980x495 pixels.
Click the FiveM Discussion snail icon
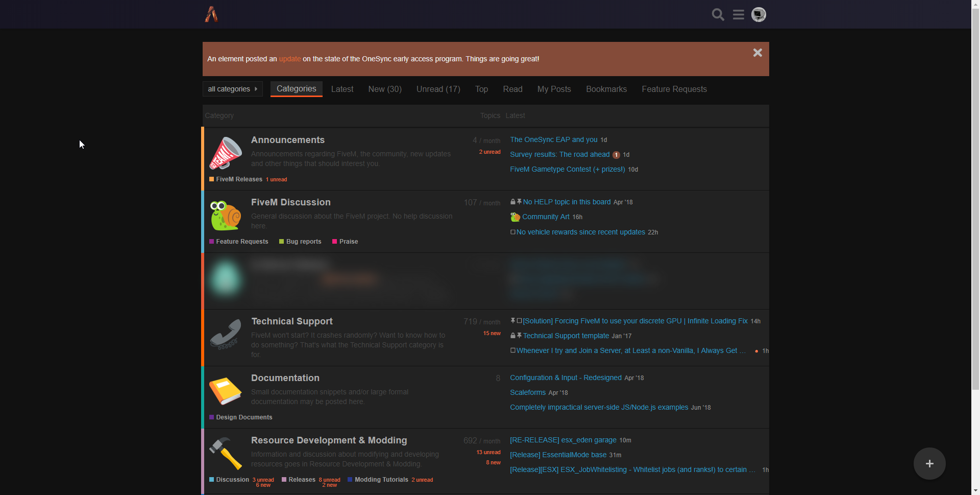click(225, 215)
